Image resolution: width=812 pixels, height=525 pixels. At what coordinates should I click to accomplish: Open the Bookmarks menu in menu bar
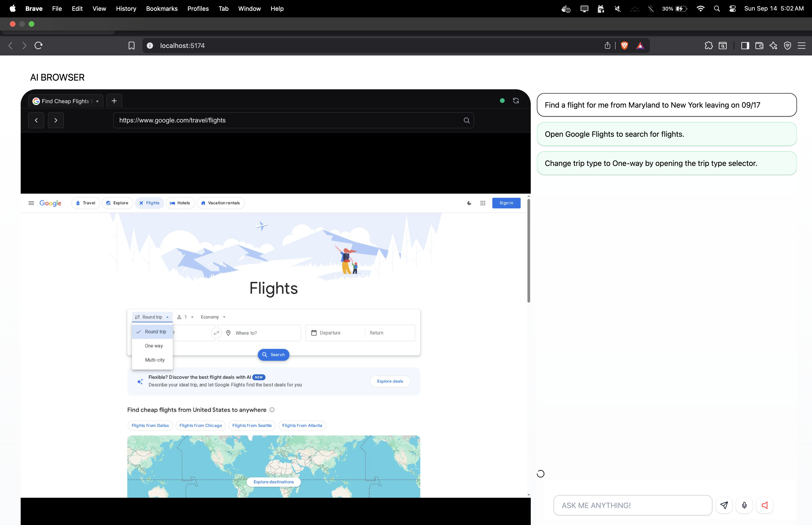coord(161,8)
